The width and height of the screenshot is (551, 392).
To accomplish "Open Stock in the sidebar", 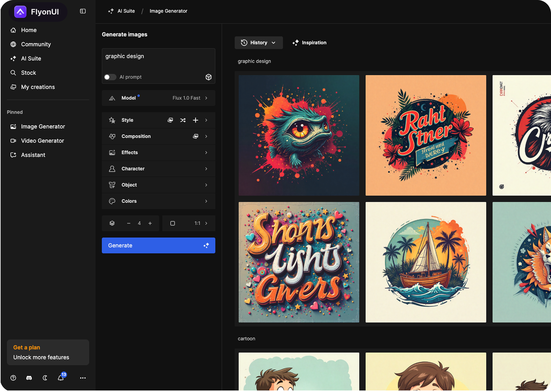I will coord(23,73).
